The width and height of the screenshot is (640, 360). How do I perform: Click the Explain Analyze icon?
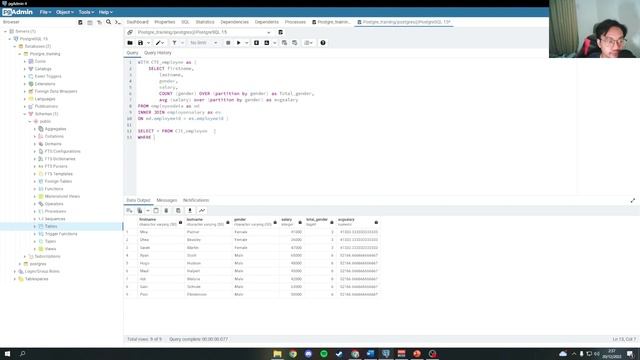pyautogui.click(x=267, y=43)
